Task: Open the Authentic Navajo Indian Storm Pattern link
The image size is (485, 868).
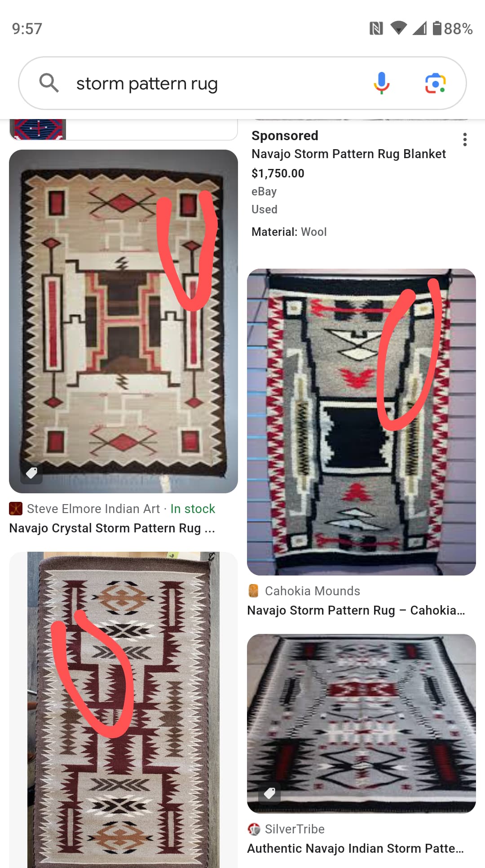Action: click(355, 848)
